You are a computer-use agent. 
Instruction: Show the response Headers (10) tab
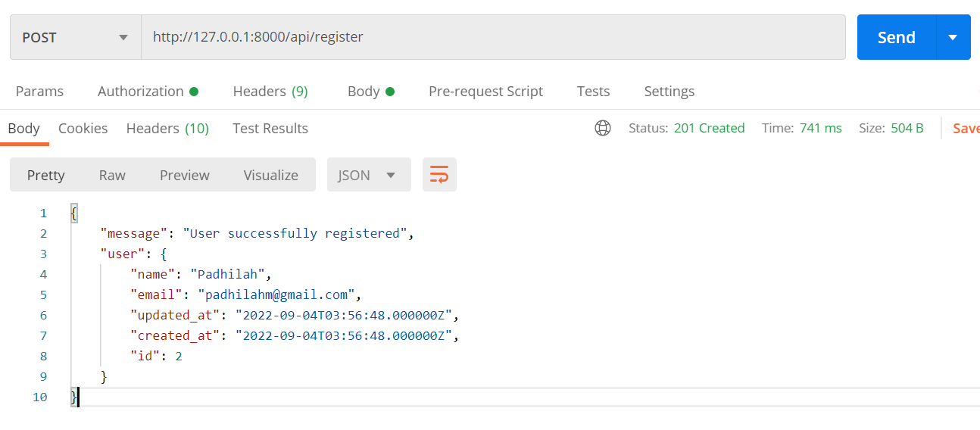click(x=167, y=128)
